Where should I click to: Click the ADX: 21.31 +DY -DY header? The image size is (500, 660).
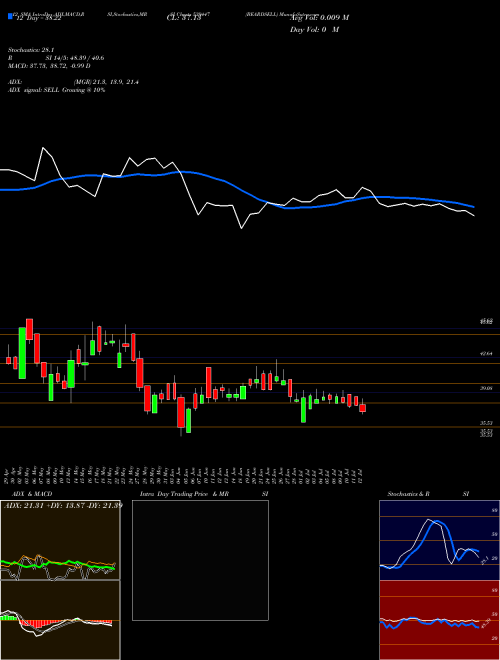click(x=62, y=505)
